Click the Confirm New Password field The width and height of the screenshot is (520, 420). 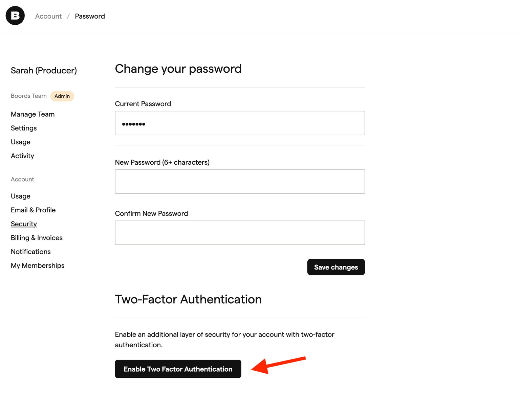point(240,233)
